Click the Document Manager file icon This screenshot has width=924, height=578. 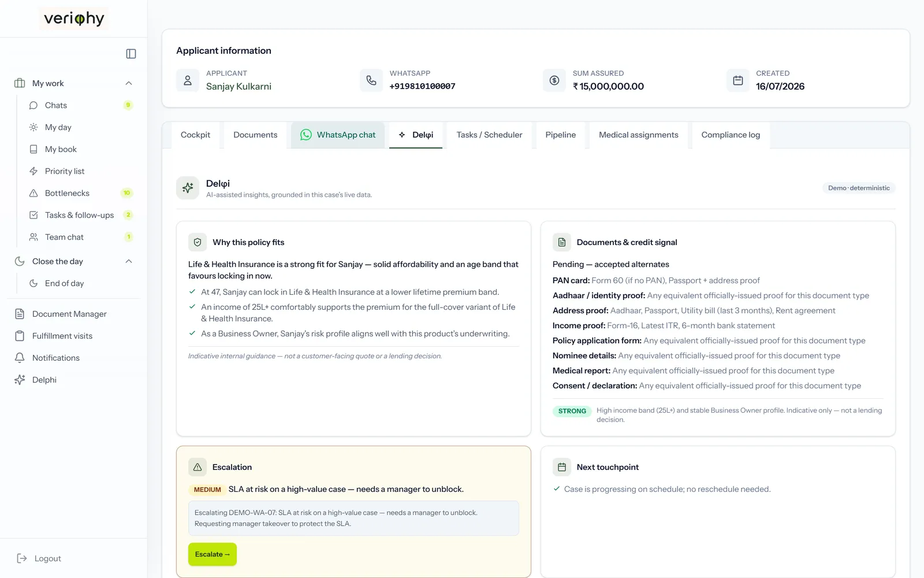20,314
